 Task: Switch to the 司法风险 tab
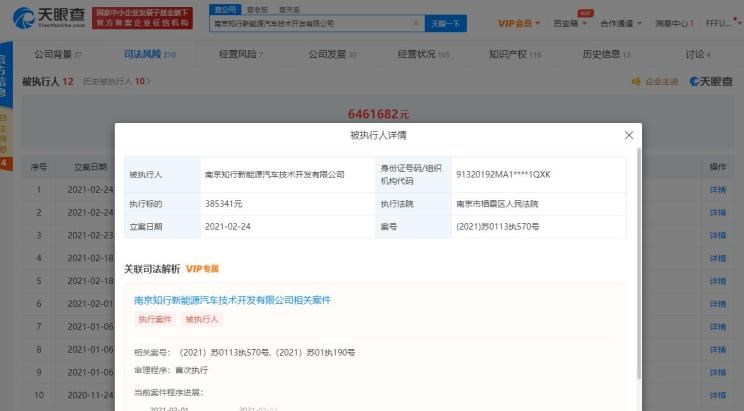pos(149,55)
